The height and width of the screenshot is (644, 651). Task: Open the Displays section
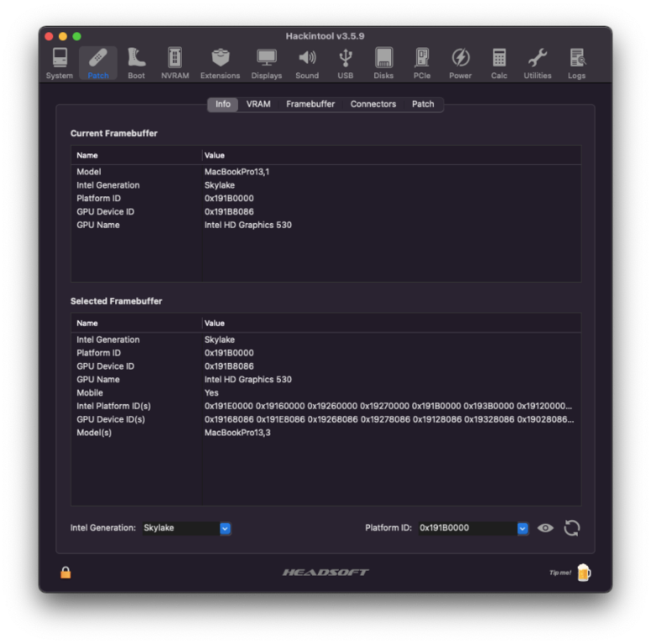[266, 63]
